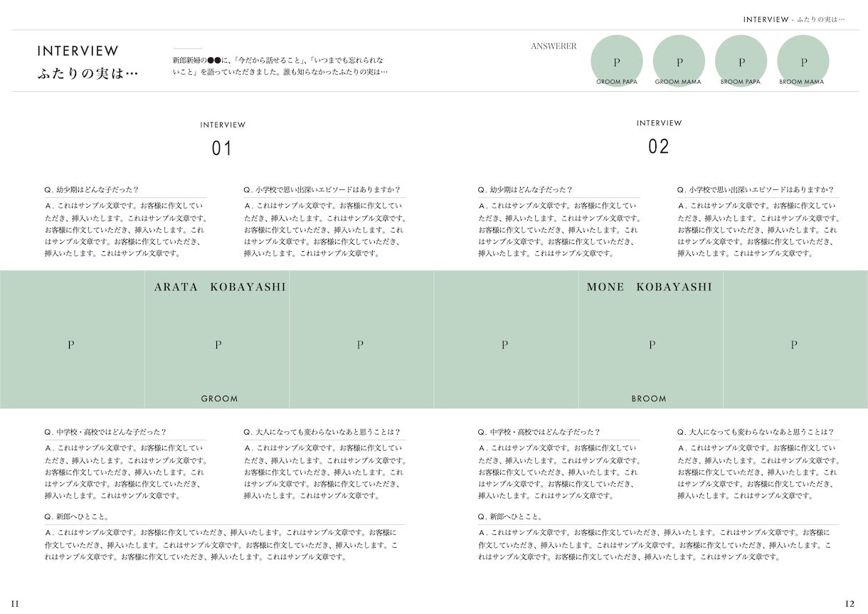Click the GROOM PAPA caption text

pos(617,82)
